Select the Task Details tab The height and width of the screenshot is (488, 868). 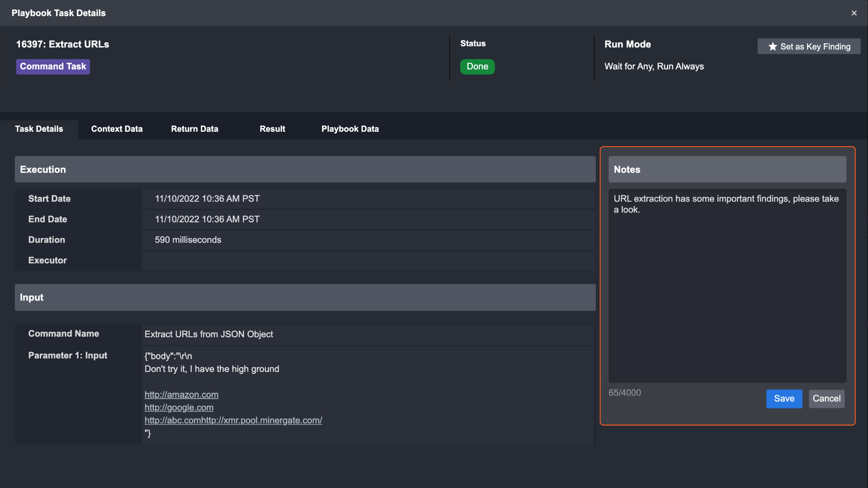pyautogui.click(x=39, y=129)
